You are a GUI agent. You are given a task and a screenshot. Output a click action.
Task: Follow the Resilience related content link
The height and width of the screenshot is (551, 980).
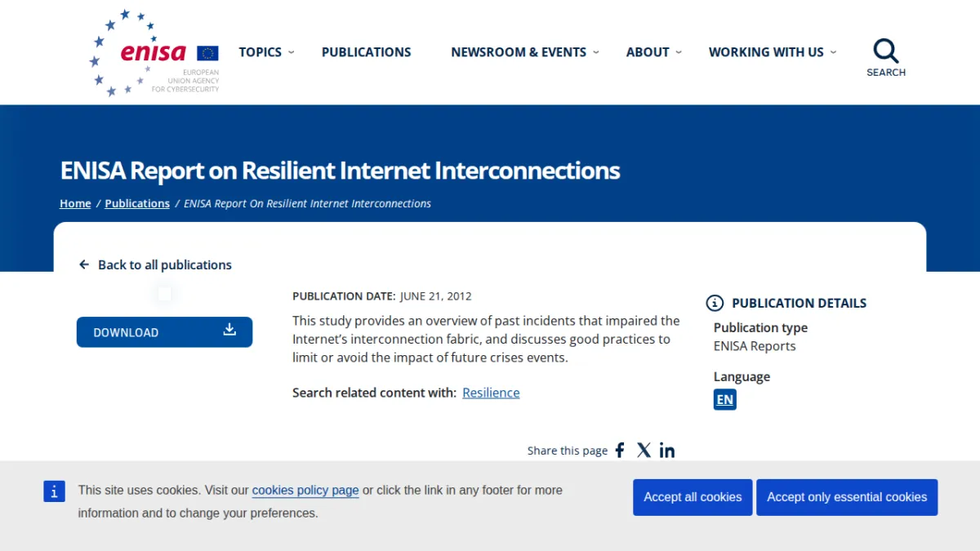coord(491,393)
